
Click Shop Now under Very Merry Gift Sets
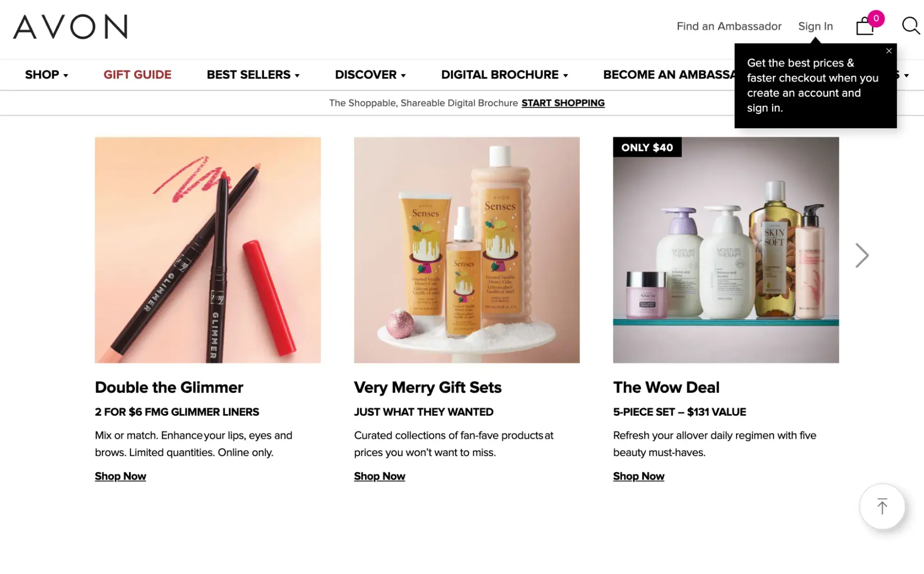coord(379,476)
